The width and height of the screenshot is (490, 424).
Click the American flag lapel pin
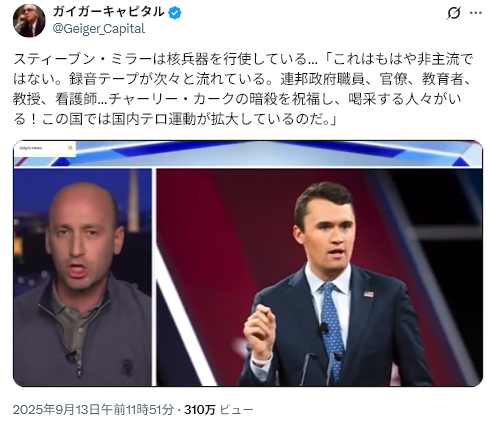click(x=368, y=294)
